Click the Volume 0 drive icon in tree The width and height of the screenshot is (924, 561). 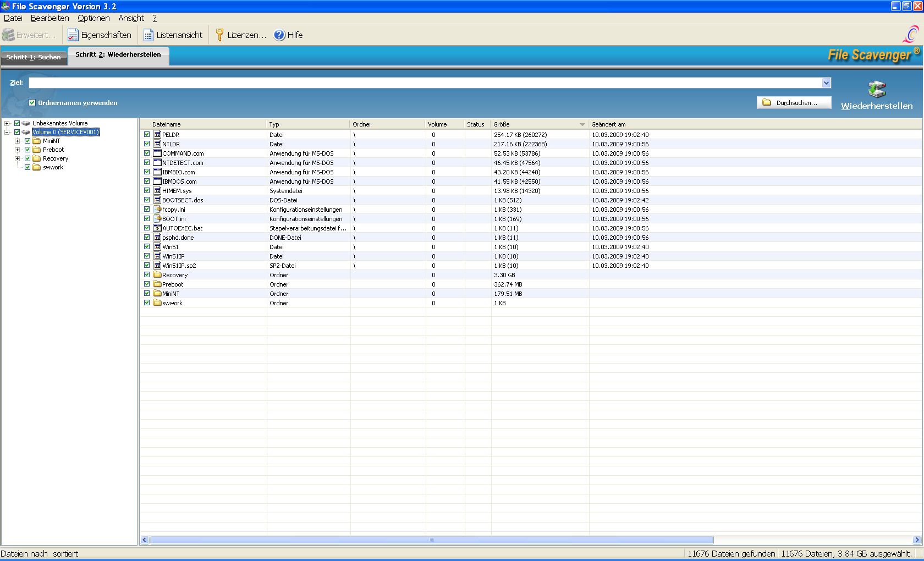[26, 132]
